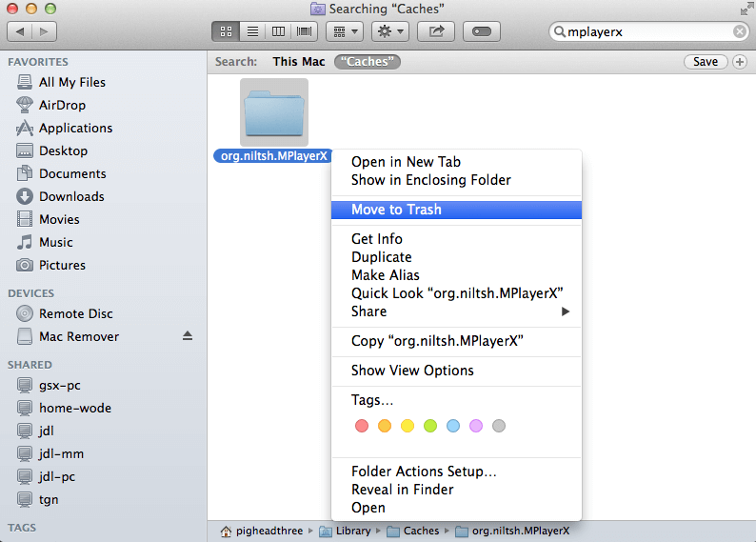Choose Quick Look "org.niltsh.MPlayerX"
The height and width of the screenshot is (542, 756).
click(456, 293)
